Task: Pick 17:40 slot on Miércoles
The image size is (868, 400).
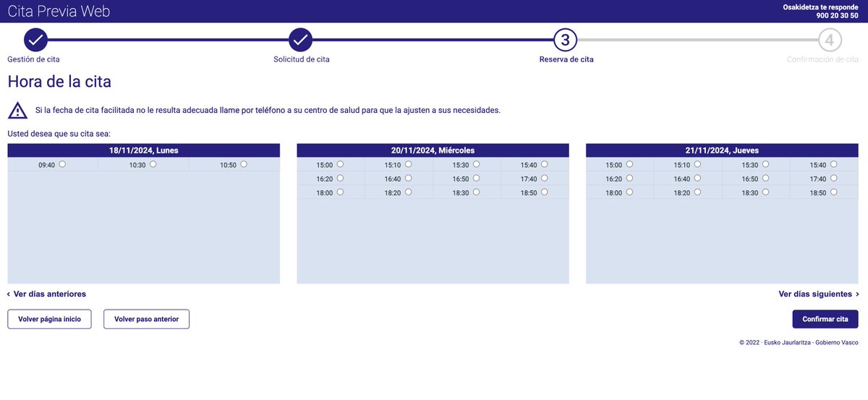Action: tap(544, 178)
